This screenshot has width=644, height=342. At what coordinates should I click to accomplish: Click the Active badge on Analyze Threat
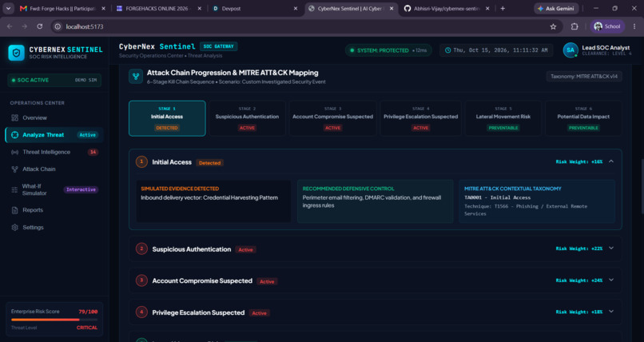pyautogui.click(x=87, y=135)
